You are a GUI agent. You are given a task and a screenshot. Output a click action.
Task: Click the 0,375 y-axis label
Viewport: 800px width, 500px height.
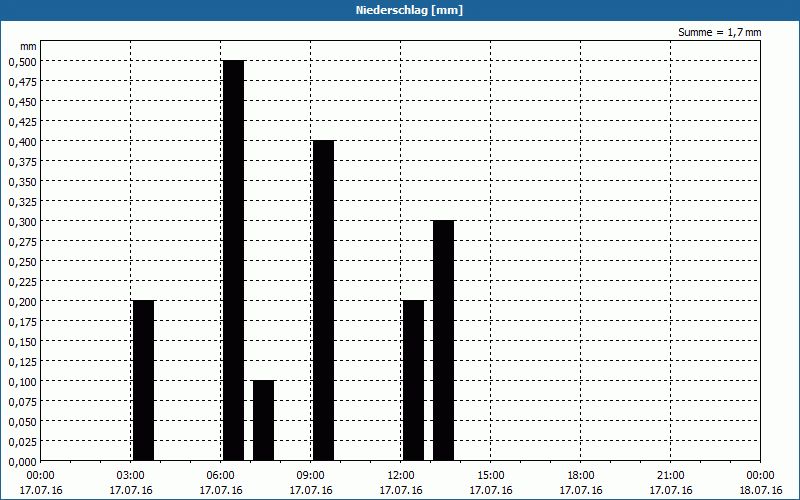pyautogui.click(x=22, y=162)
